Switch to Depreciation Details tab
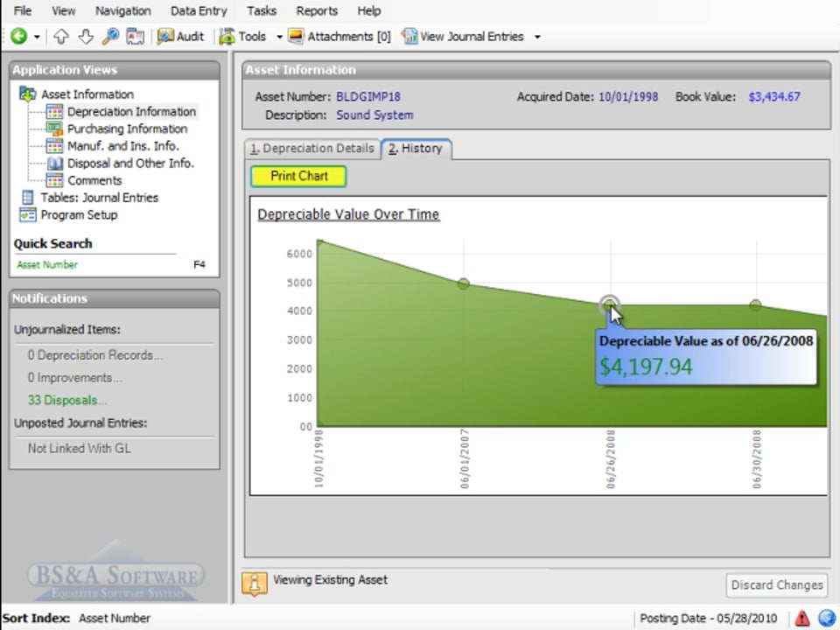The image size is (840, 630). [x=312, y=149]
